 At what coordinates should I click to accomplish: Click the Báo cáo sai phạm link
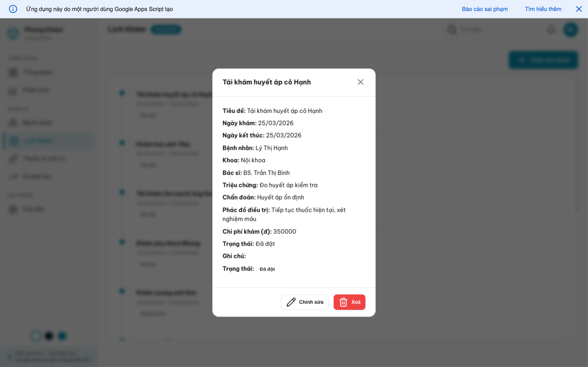coord(484,9)
